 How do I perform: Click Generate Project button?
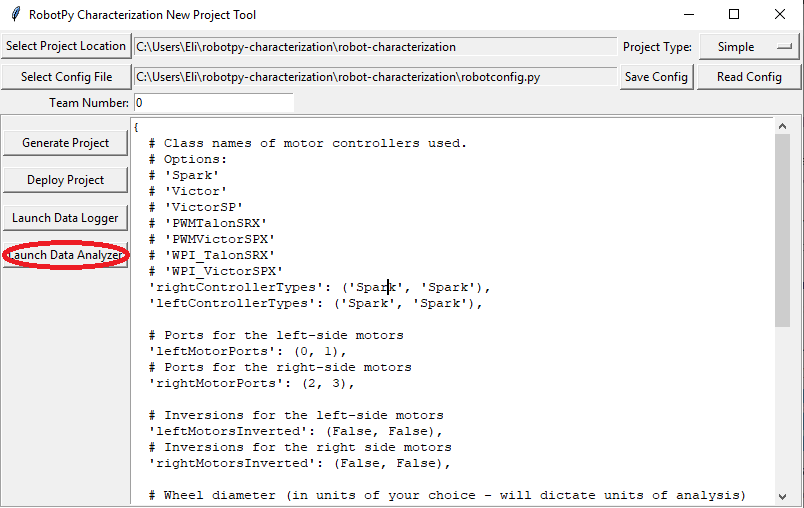(x=65, y=143)
